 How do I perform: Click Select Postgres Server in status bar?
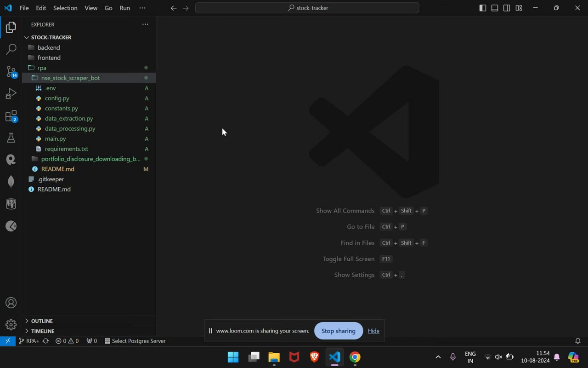[135, 341]
